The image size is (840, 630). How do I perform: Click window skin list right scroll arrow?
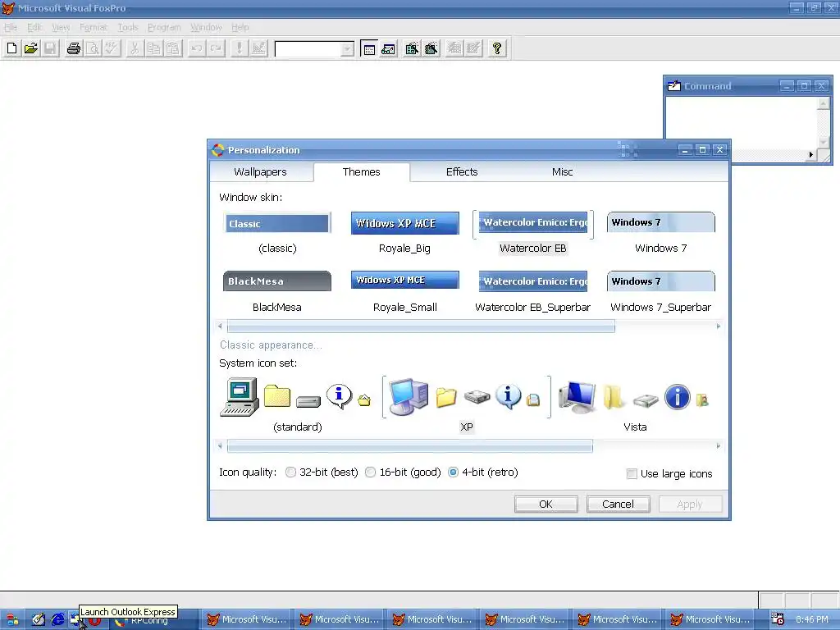point(719,326)
